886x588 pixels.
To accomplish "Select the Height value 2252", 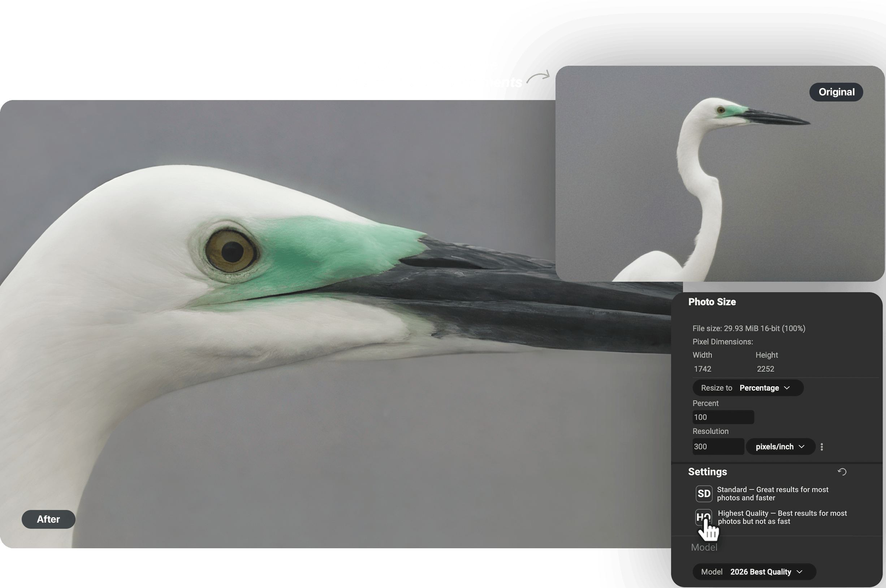I will 765,369.
